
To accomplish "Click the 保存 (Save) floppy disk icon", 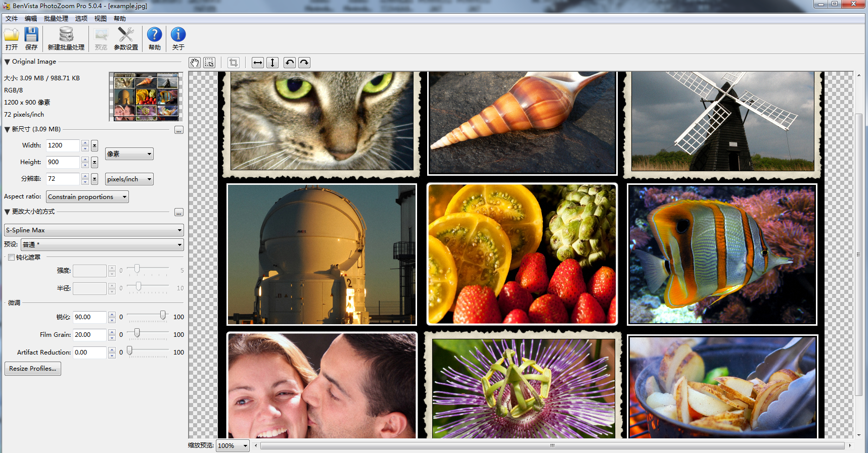I will pyautogui.click(x=31, y=35).
